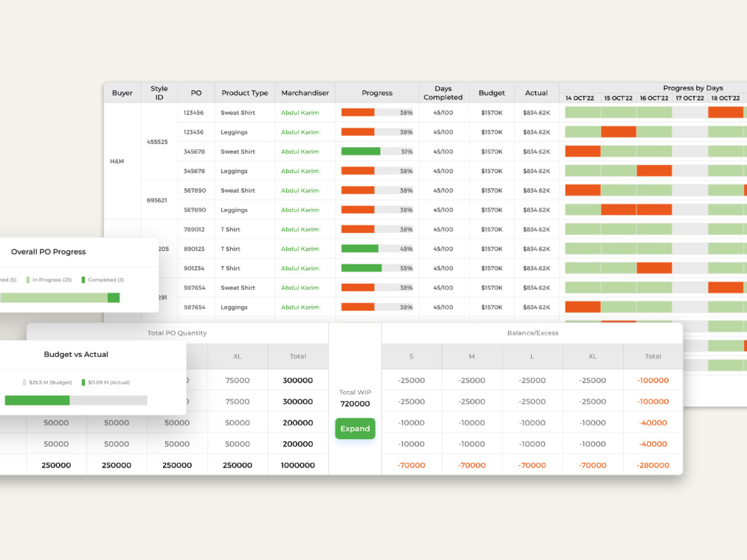The height and width of the screenshot is (560, 747).
Task: Select the 18 OCT'22 date column
Action: pyautogui.click(x=725, y=98)
